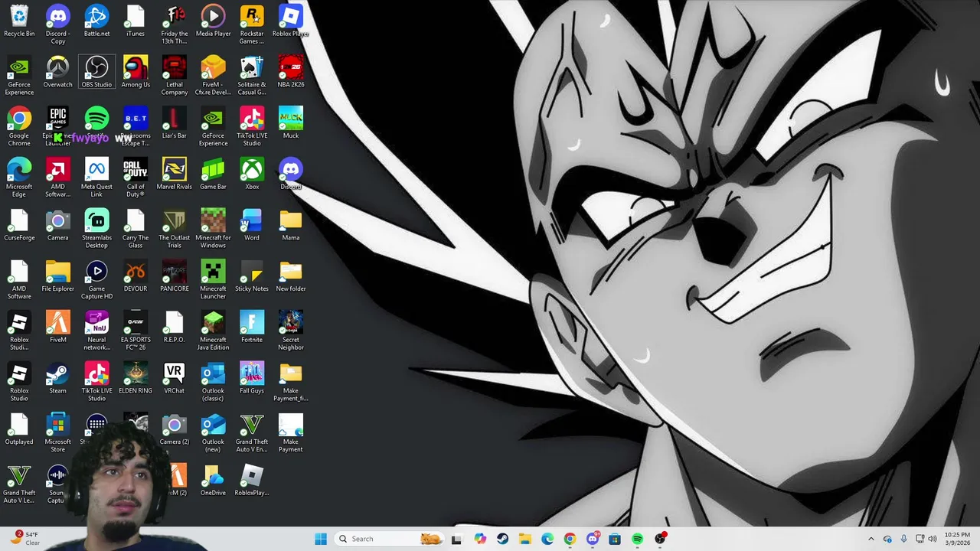Select the Call of Duty desktop icon

coord(136,178)
